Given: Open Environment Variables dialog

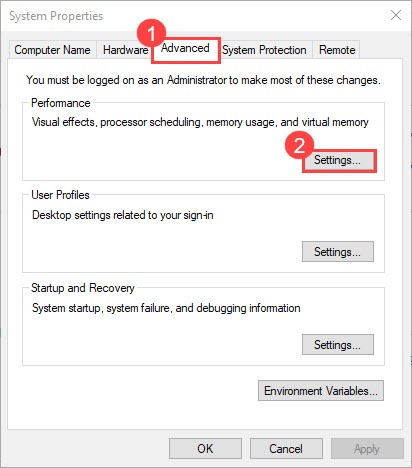Looking at the screenshot, I should click(321, 391).
